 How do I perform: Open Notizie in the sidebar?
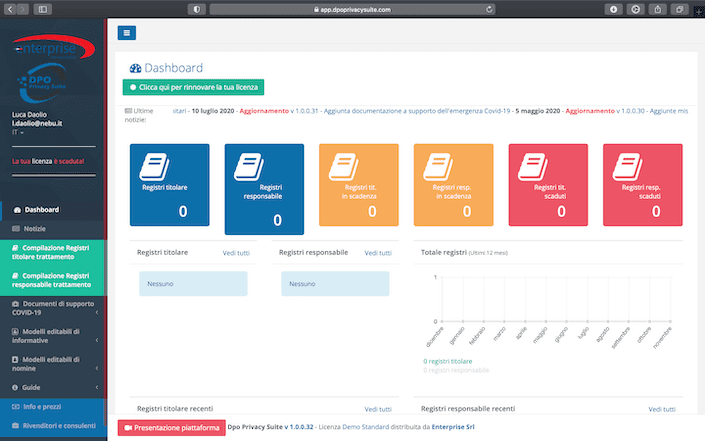(35, 229)
